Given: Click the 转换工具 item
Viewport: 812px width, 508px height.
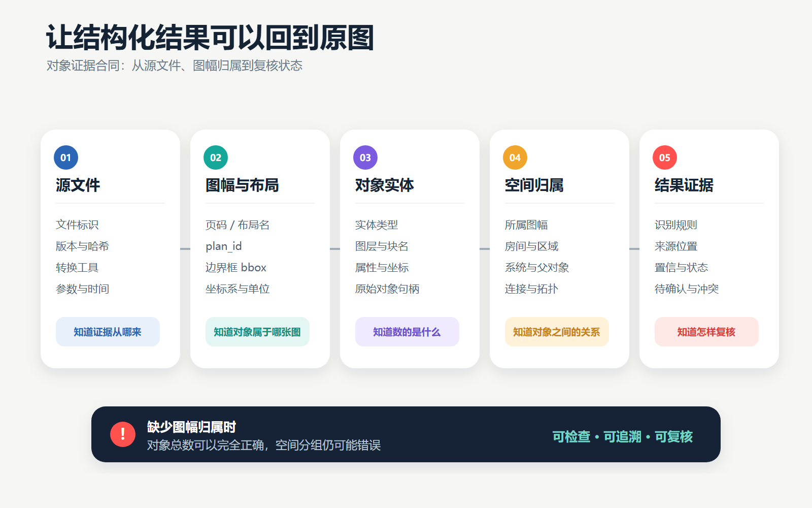Looking at the screenshot, I should pos(77,267).
